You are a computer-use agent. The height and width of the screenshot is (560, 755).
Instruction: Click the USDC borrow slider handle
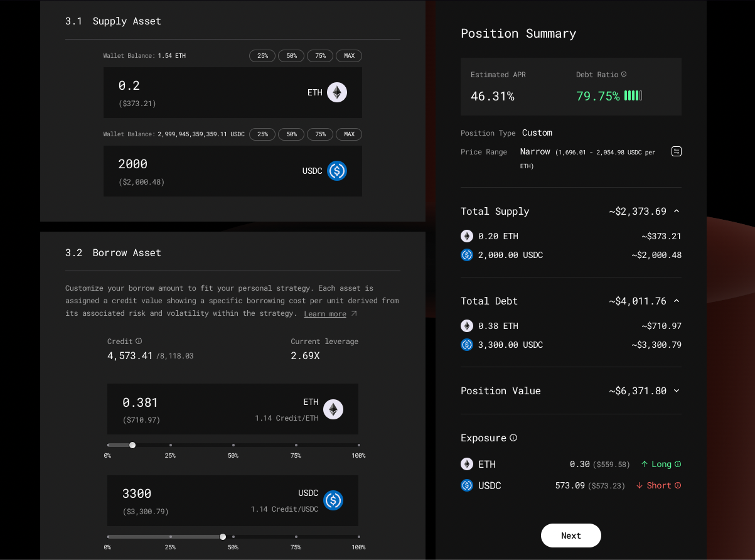223,537
